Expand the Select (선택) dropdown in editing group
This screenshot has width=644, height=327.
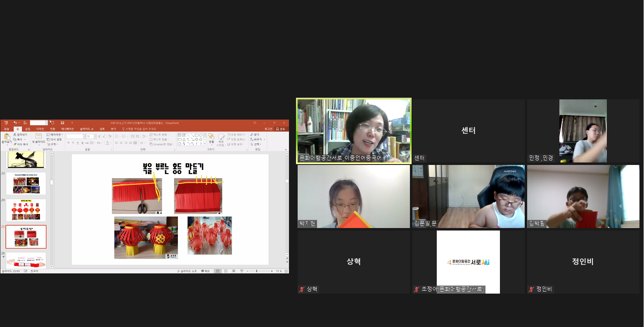coord(256,144)
